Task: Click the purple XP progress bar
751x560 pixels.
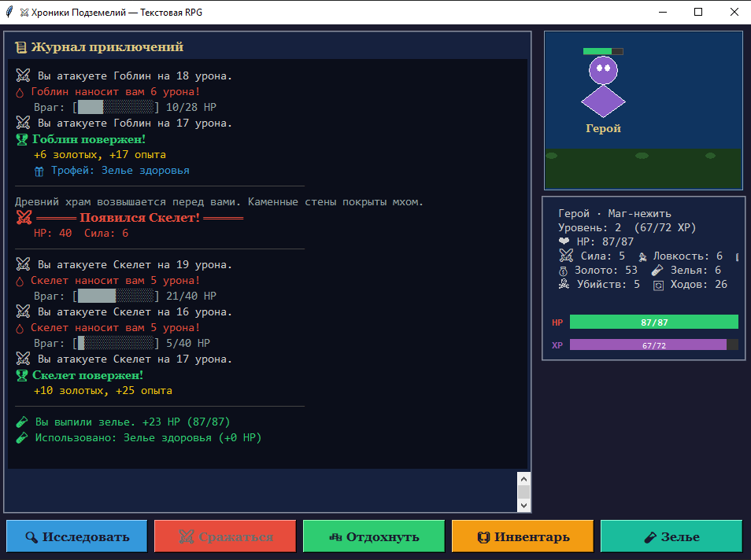Action: [647, 344]
